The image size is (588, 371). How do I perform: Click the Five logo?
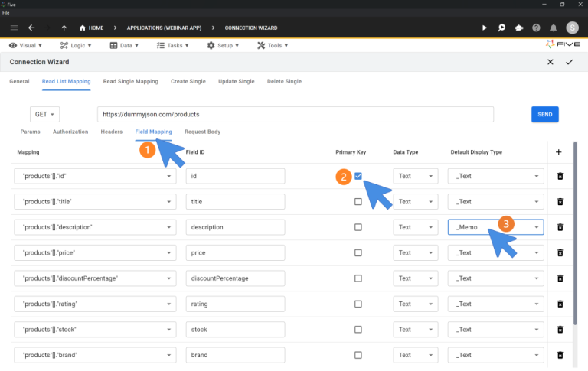tap(563, 44)
